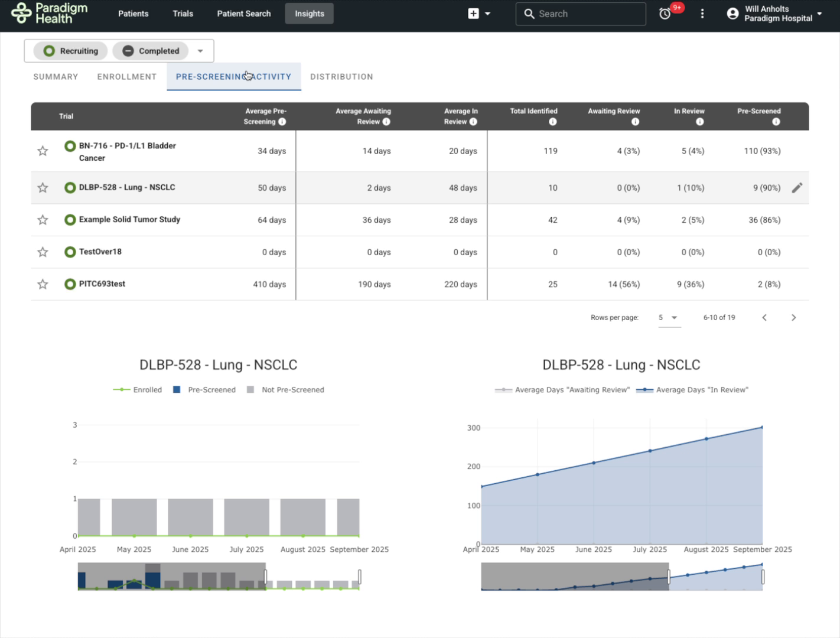This screenshot has width=840, height=638.
Task: Go to next page of trials
Action: pos(793,318)
